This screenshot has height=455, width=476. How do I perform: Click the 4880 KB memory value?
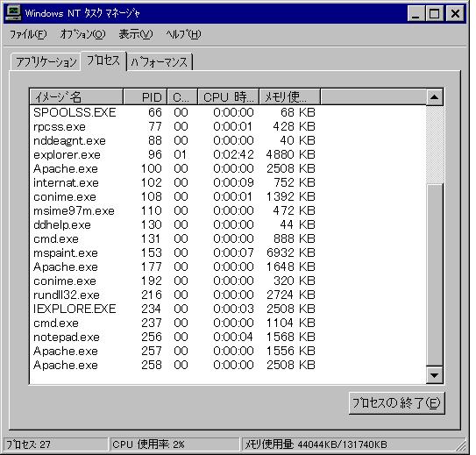pyautogui.click(x=290, y=154)
